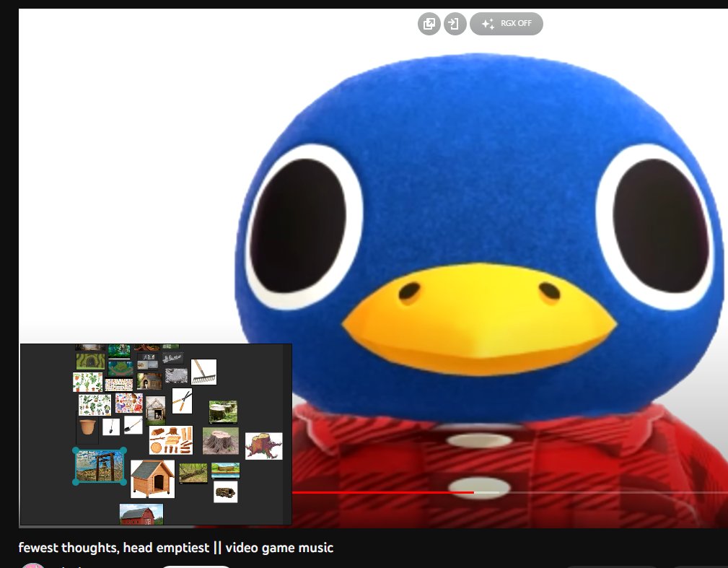
Task: Select the wooden items collection thumbnail
Action: pos(171,440)
